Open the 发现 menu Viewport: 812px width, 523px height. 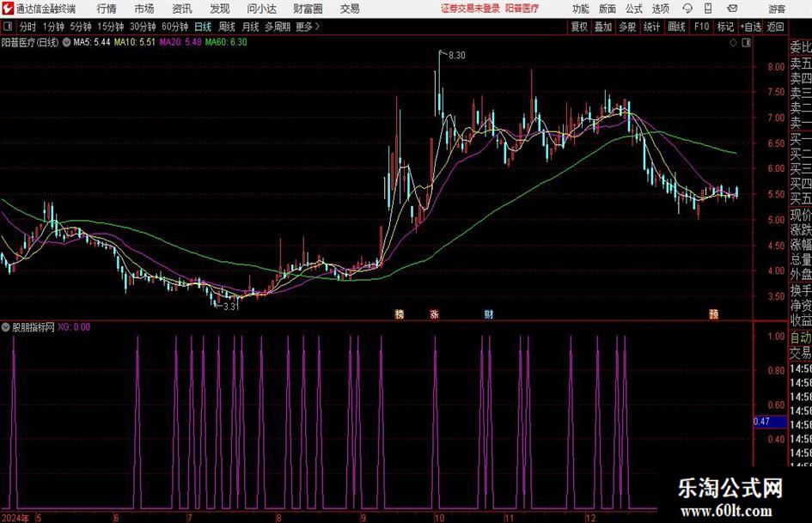[220, 9]
